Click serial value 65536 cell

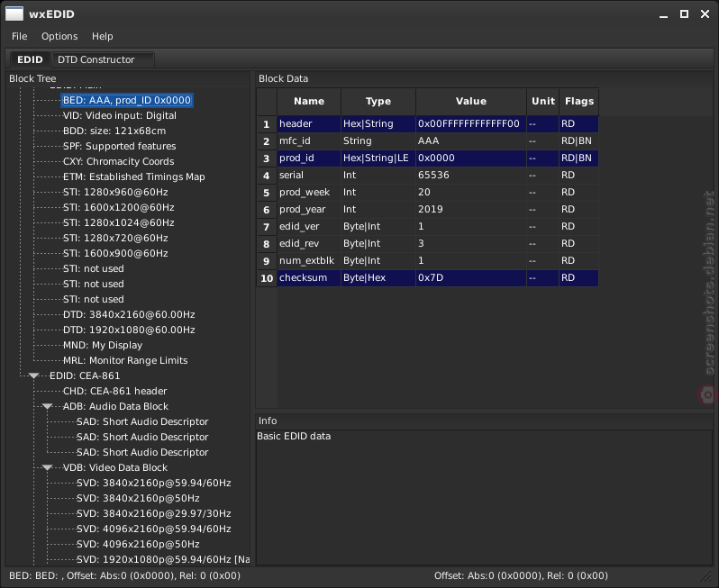471,175
